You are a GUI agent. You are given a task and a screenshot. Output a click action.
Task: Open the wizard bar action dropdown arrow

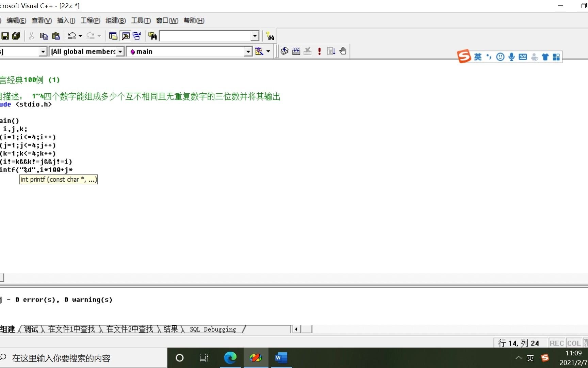pos(268,51)
